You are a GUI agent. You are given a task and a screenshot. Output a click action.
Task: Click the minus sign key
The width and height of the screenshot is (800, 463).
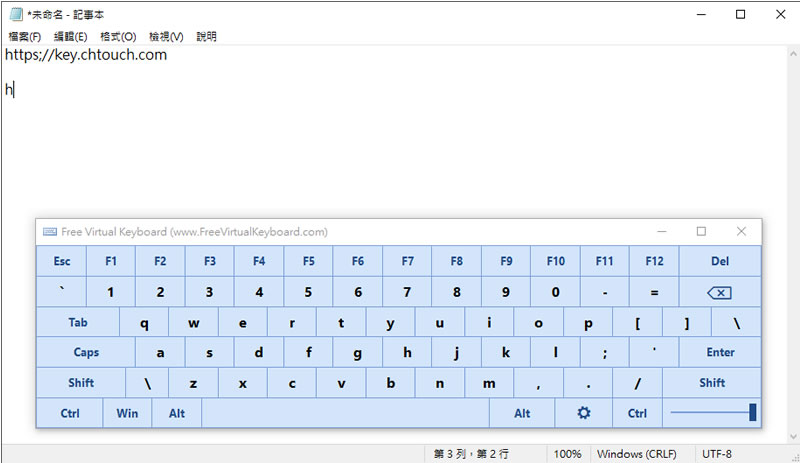pos(605,292)
